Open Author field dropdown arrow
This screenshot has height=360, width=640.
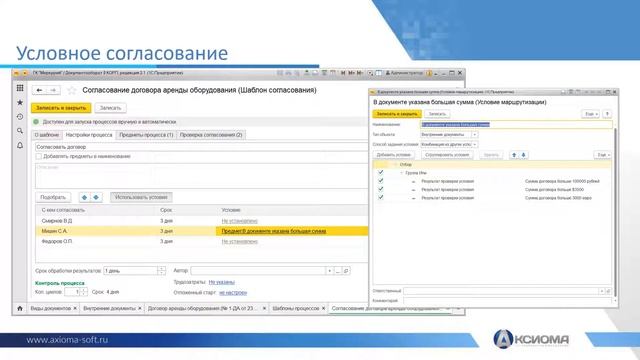[330, 271]
